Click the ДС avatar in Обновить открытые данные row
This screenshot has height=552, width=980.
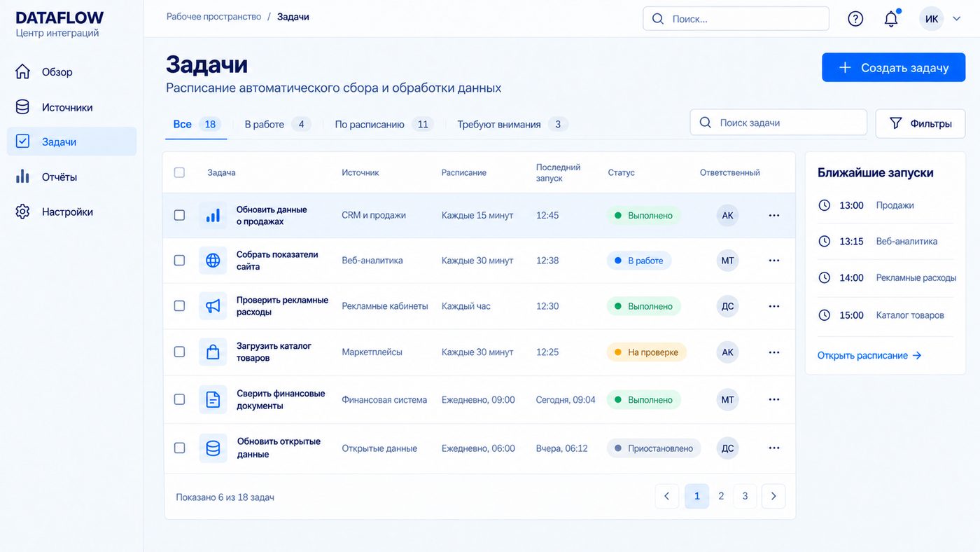coord(727,448)
